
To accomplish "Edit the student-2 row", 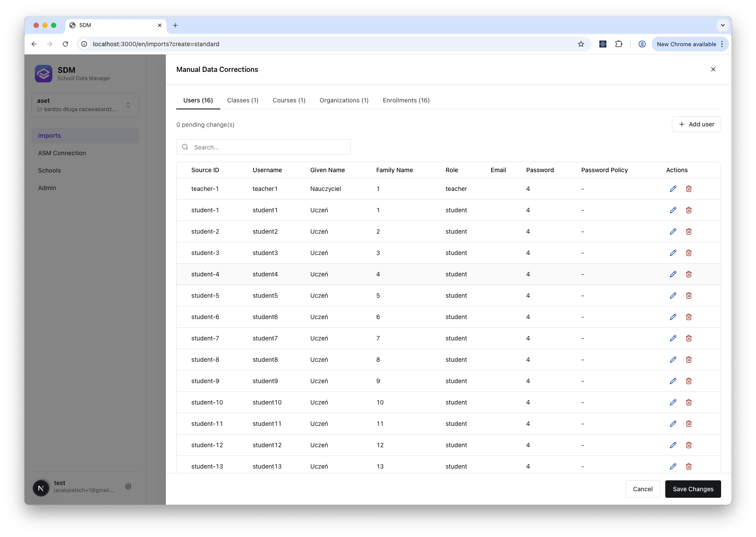I will point(673,231).
